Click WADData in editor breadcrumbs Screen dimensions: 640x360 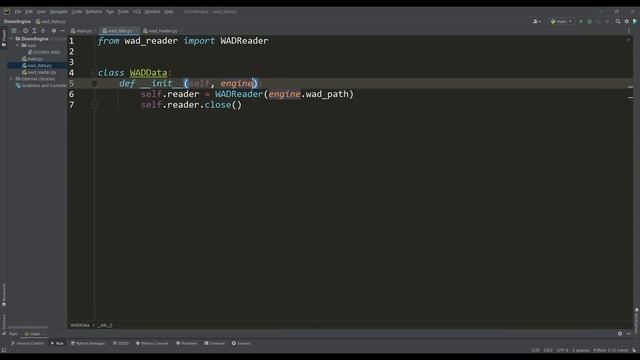click(80, 325)
